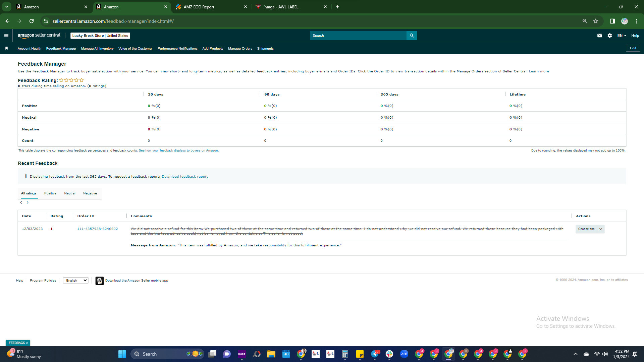Open Account Health in the navigation bar
644x362 pixels.
30,49
